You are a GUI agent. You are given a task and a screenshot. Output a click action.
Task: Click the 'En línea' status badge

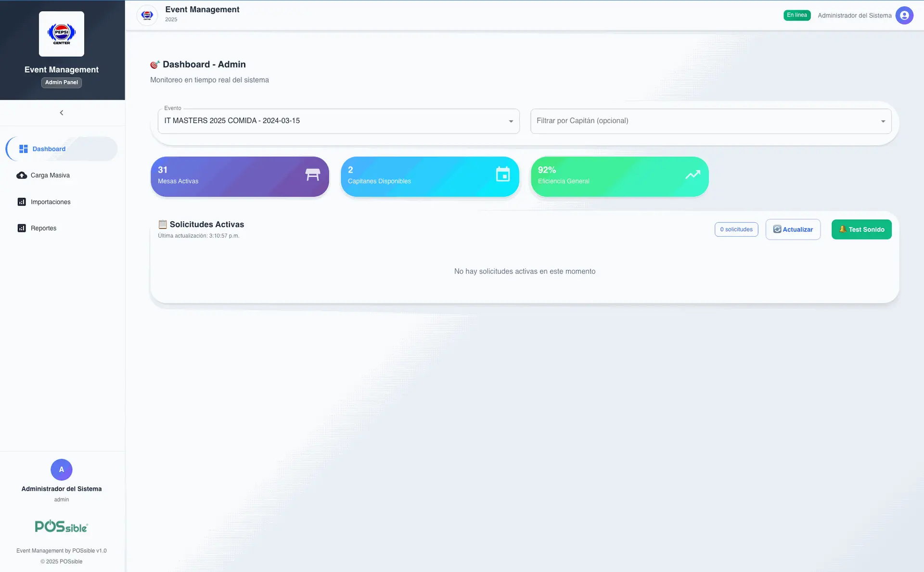796,15
